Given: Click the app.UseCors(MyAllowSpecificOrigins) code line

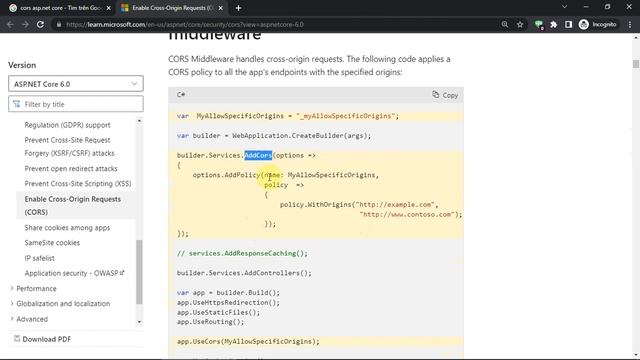Looking at the screenshot, I should pos(248,342).
